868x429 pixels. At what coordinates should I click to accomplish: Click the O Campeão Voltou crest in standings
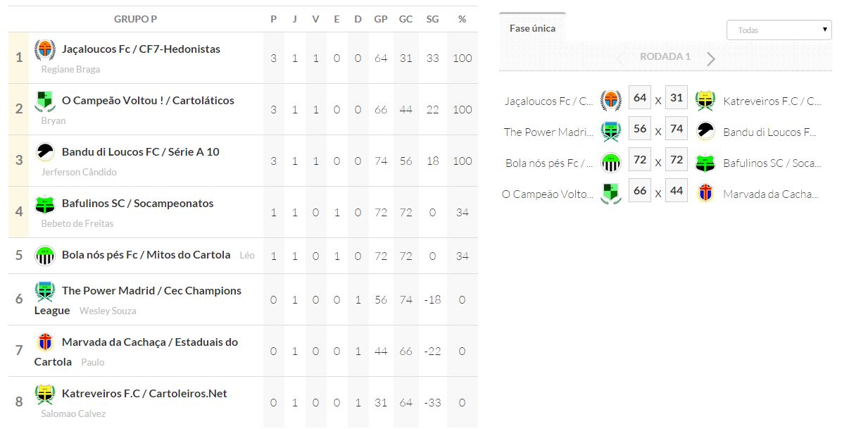point(45,101)
